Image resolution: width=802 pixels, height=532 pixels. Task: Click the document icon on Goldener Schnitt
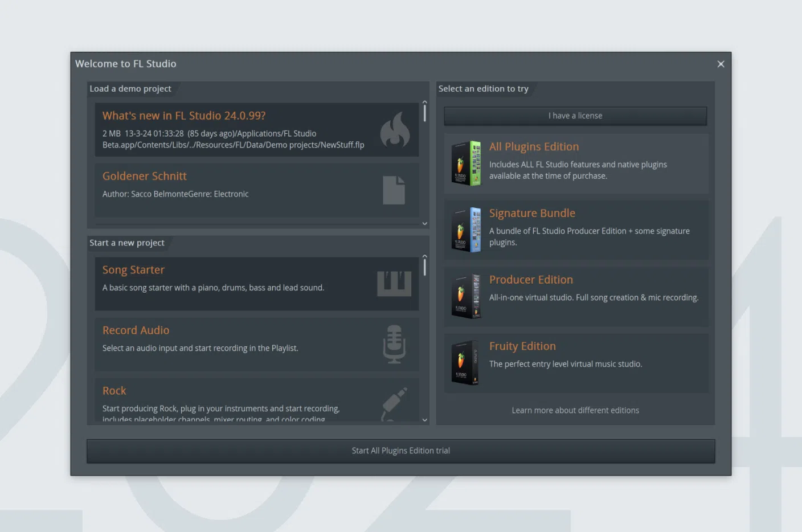(394, 190)
